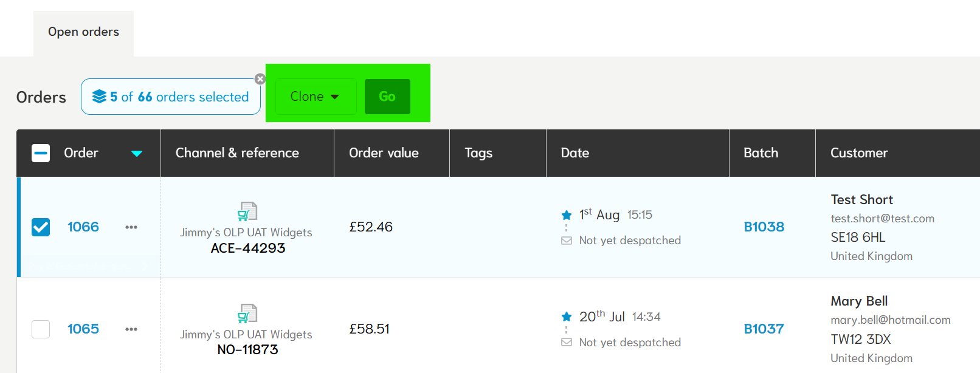Click the blue star beside 1st Aug
The width and height of the screenshot is (980, 373).
click(567, 215)
